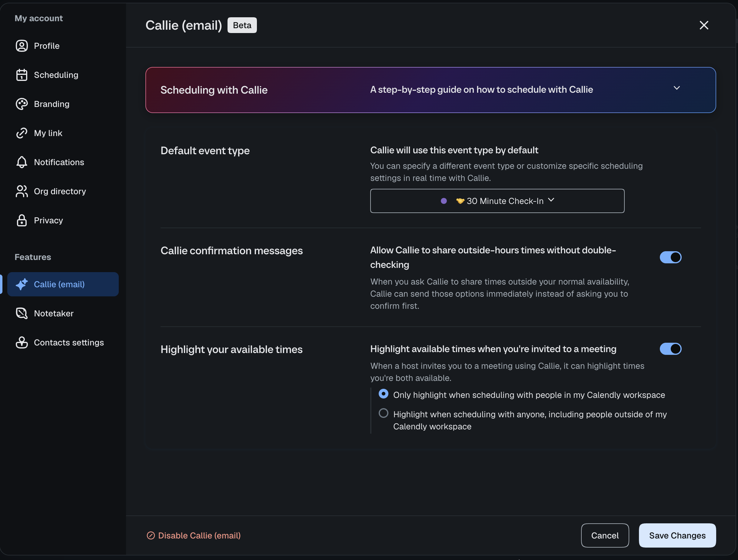Viewport: 738px width, 560px height.
Task: Select Callie (email) feature
Action: 63,284
